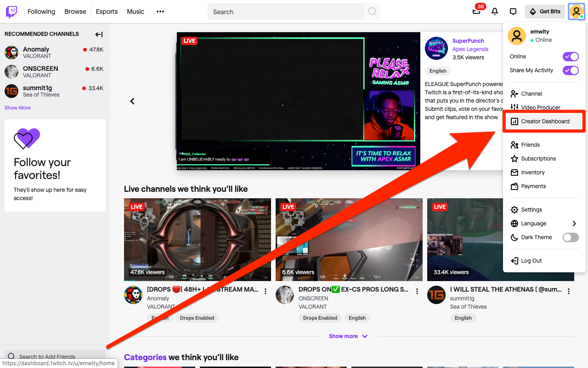The width and height of the screenshot is (588, 368).
Task: Toggle your Online status
Action: coord(571,56)
